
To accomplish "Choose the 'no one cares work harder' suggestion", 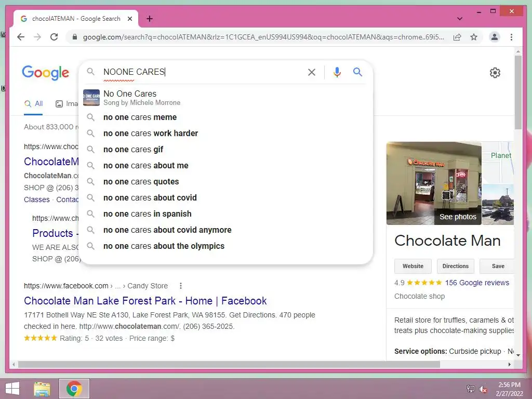I will tap(225, 134).
